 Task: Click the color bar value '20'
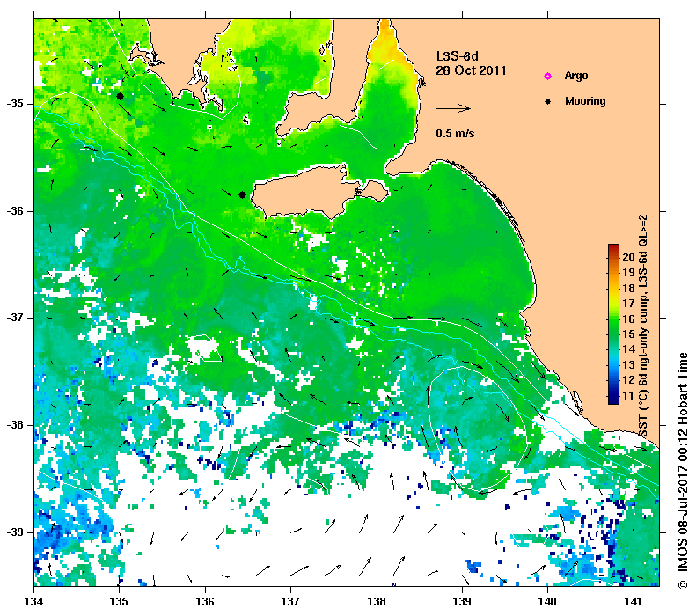[628, 257]
